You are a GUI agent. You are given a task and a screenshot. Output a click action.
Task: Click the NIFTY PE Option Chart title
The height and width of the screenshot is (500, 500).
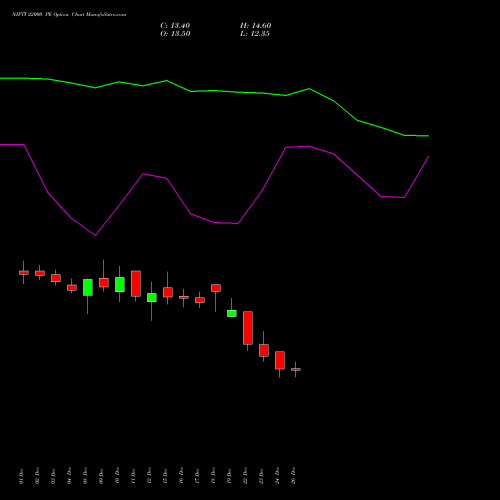[69, 15]
